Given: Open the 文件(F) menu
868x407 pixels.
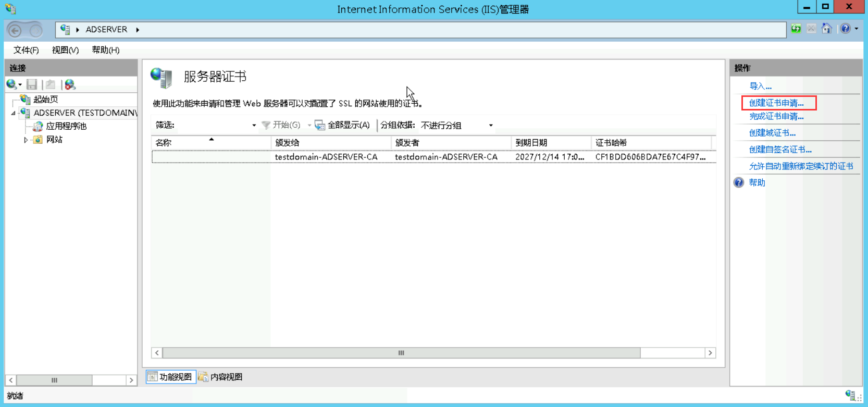Looking at the screenshot, I should (26, 50).
